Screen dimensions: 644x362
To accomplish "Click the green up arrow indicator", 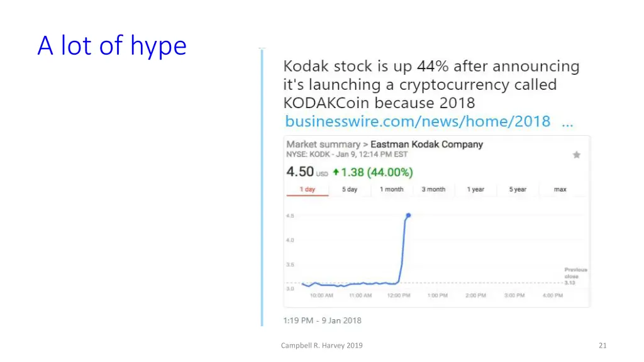I will 336,172.
